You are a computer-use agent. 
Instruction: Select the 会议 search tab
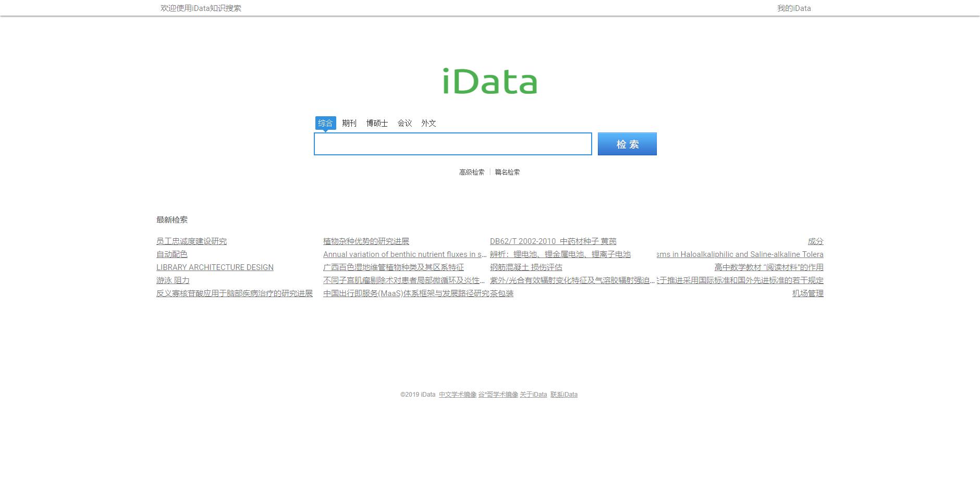pos(404,123)
